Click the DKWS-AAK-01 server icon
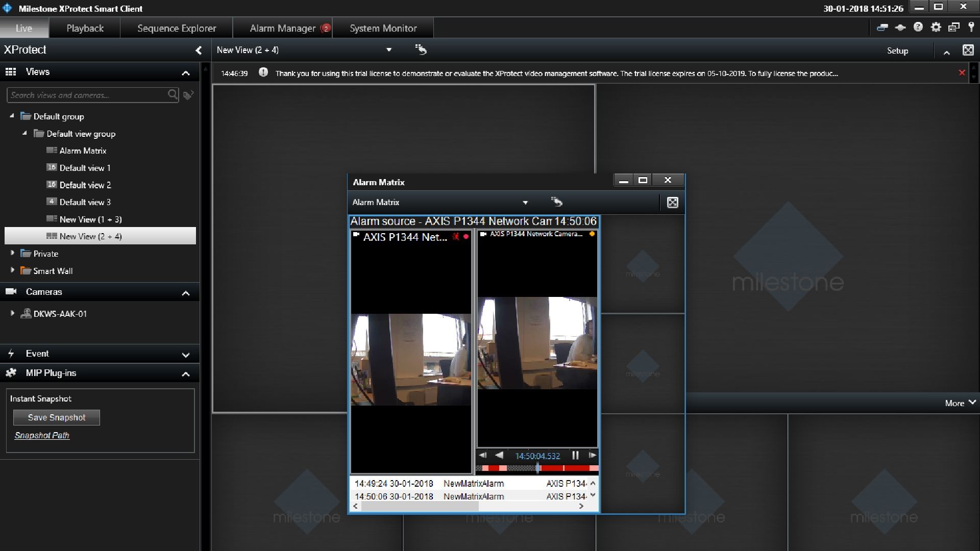 (x=26, y=313)
